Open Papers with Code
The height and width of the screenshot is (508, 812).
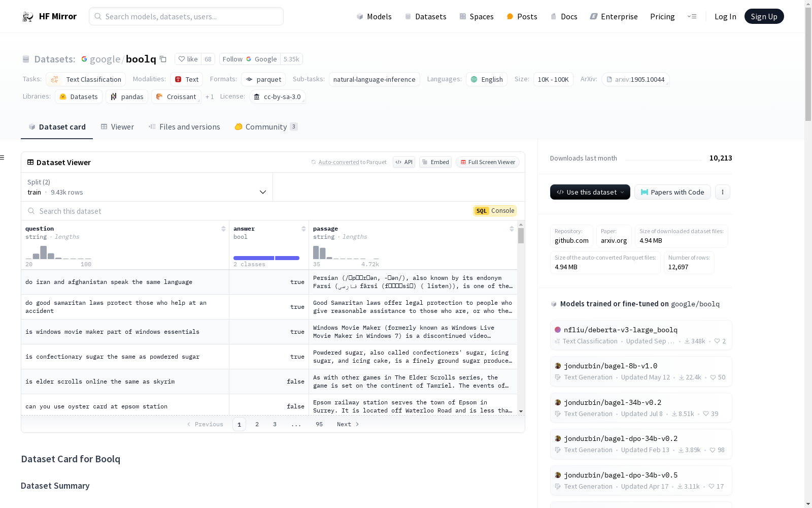point(672,192)
